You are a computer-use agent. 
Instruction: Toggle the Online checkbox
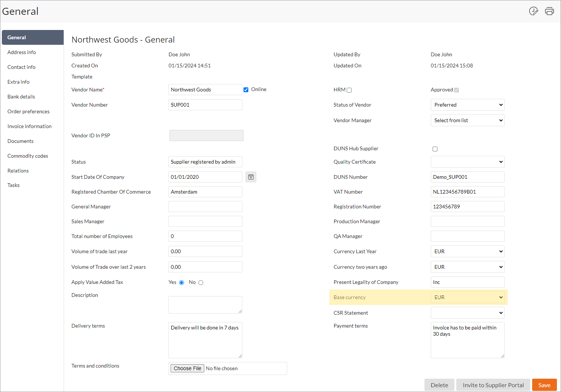pos(246,90)
